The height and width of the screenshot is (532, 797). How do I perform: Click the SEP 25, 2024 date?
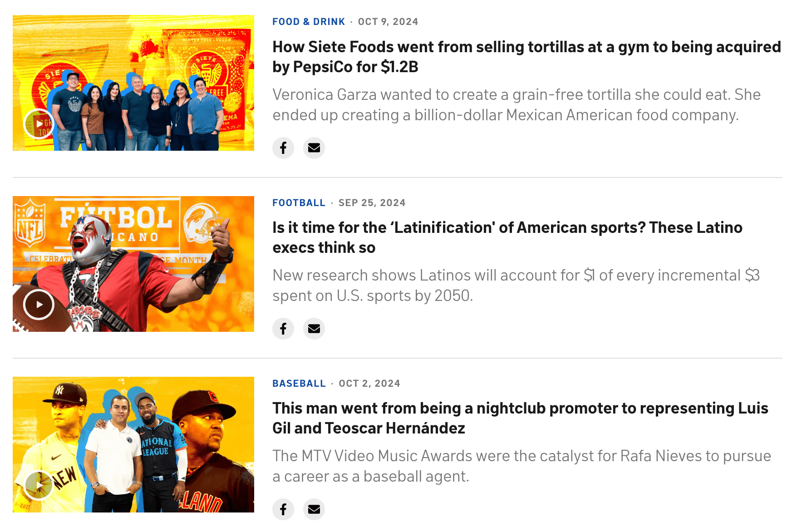[372, 203]
